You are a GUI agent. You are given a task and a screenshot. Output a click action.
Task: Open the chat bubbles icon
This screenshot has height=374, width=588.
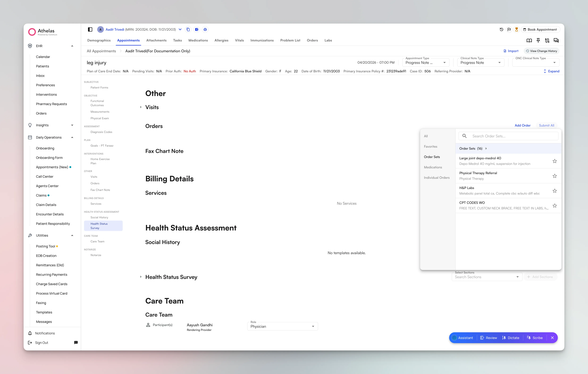click(556, 40)
